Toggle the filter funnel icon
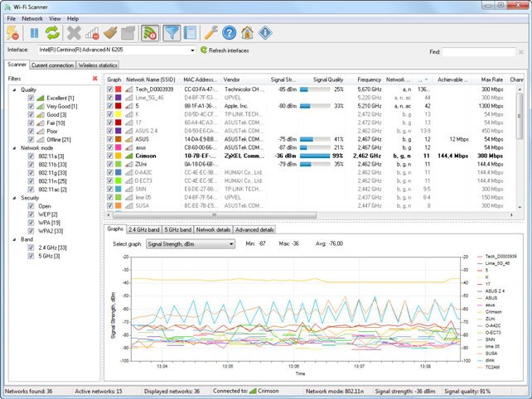The image size is (532, 399). click(172, 33)
